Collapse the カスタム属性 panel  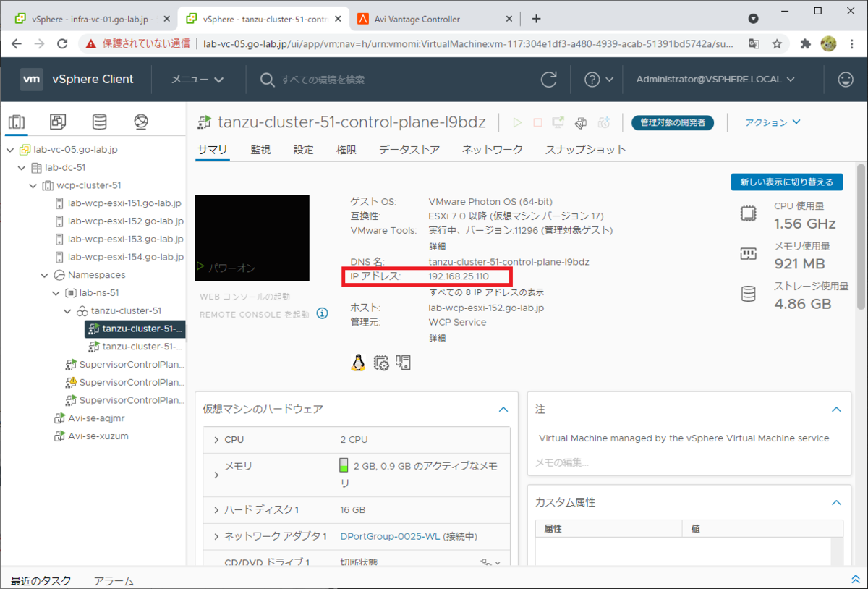click(836, 502)
